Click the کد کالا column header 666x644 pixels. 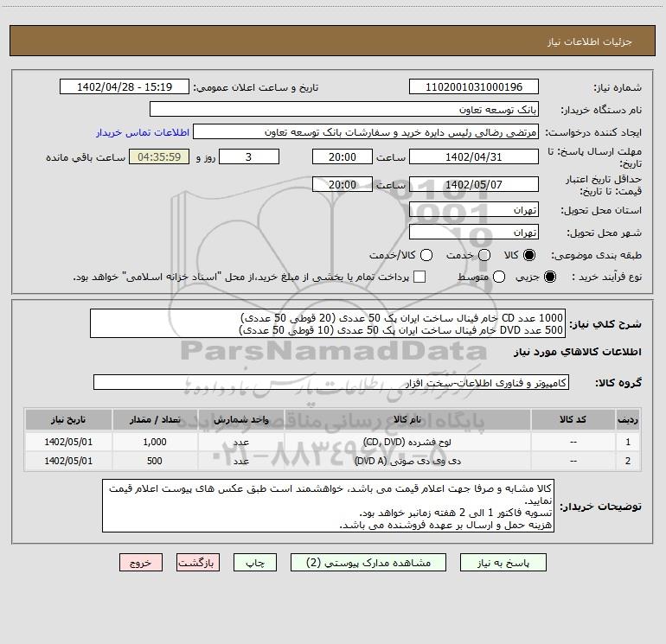pyautogui.click(x=573, y=420)
